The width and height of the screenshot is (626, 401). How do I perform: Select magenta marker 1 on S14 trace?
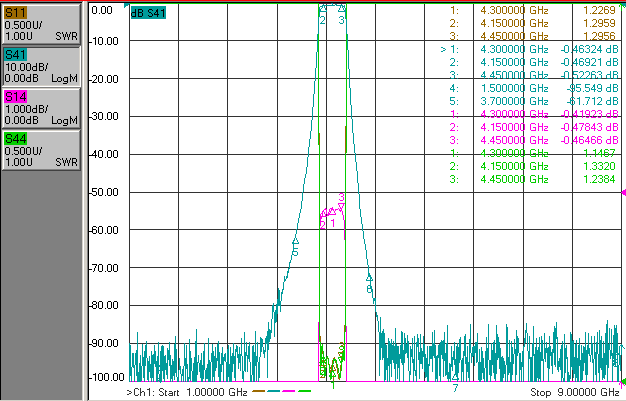332,210
